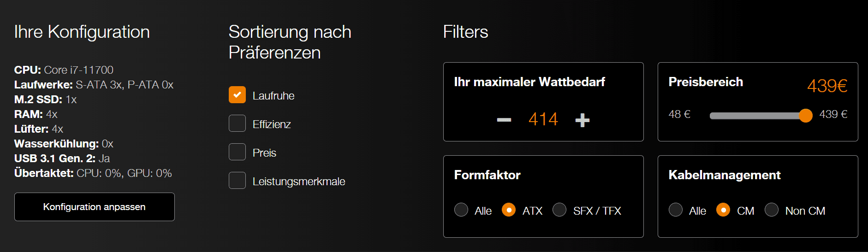This screenshot has height=252, width=868.
Task: Select Alle under Formfaktor
Action: click(x=461, y=210)
